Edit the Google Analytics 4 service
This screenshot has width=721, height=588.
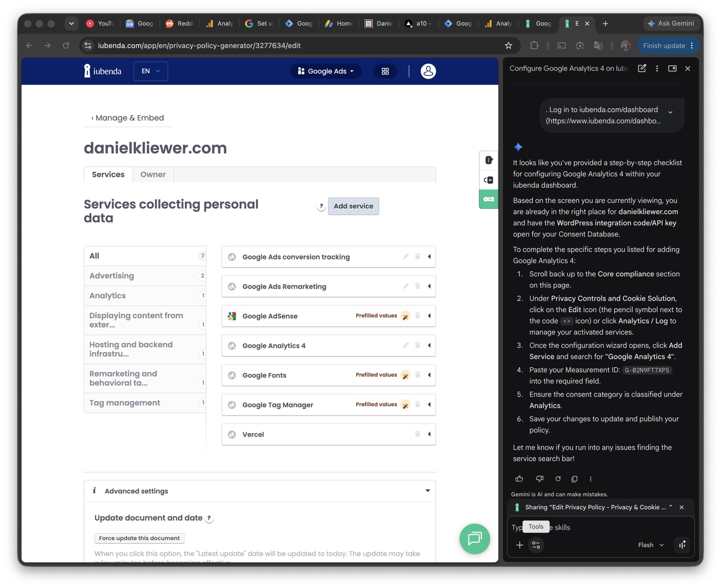coord(406,345)
